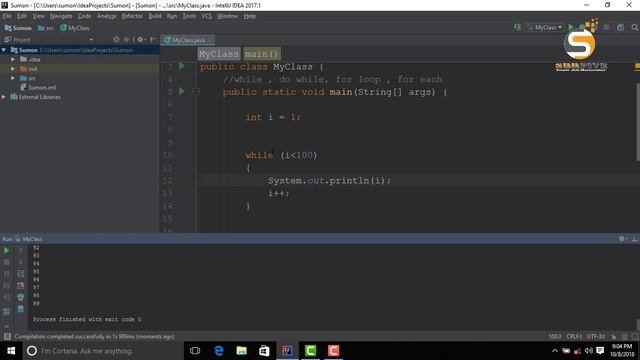
Task: Open the Run panel gear settings dropdown
Action: coord(622,239)
